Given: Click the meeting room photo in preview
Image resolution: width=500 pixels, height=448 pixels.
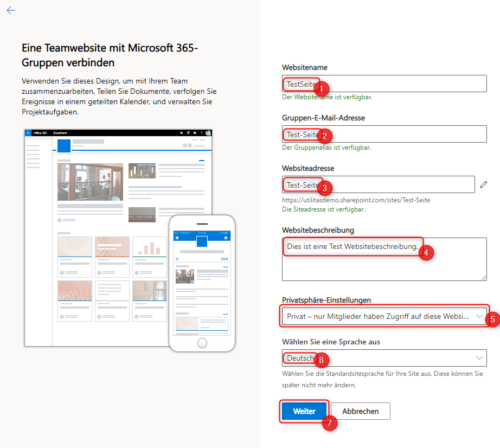Looking at the screenshot, I should tap(90, 182).
